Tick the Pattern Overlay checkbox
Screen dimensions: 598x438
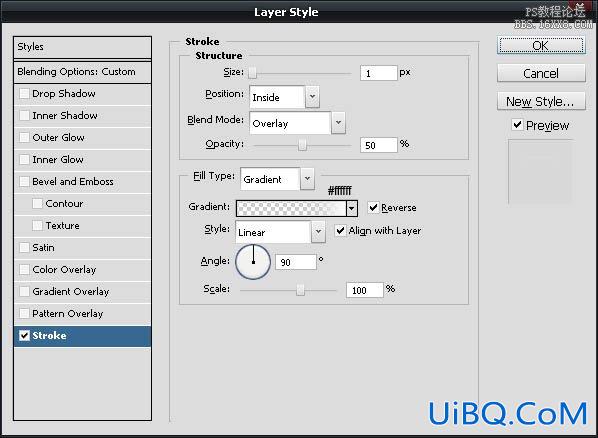24,313
